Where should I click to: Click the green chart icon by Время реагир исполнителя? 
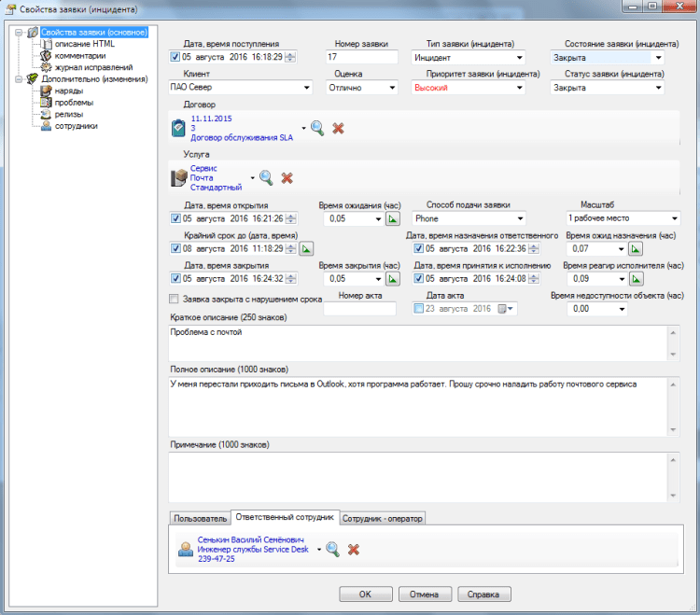[637, 279]
